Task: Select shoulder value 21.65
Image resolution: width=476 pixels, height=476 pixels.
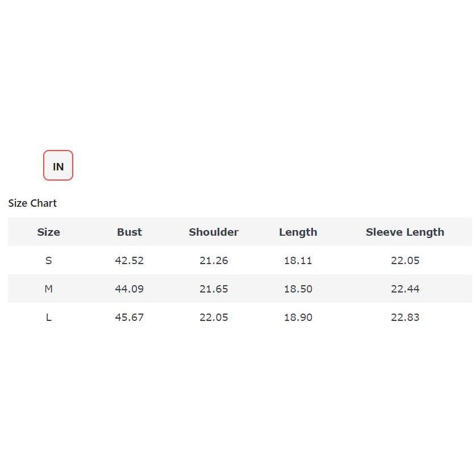Action: (214, 289)
